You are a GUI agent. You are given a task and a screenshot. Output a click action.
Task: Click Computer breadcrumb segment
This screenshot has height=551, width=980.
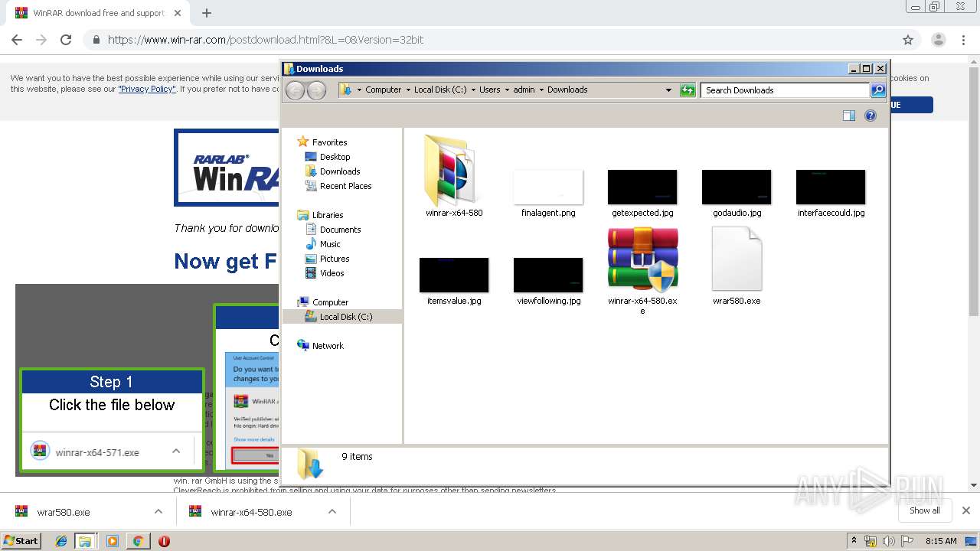click(384, 90)
